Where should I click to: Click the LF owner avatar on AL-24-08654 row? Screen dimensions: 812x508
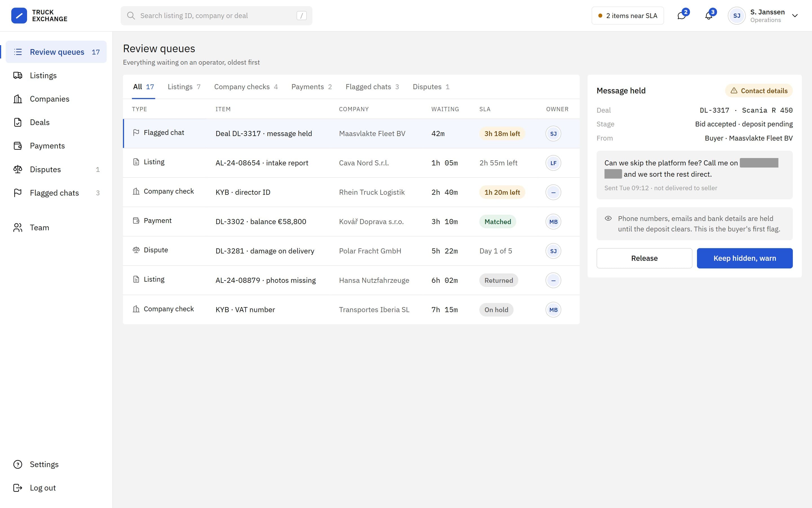point(553,163)
